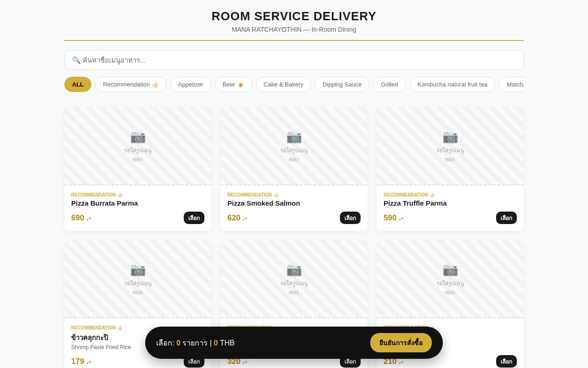Open the Beer category
The image size is (588, 368).
(233, 84)
